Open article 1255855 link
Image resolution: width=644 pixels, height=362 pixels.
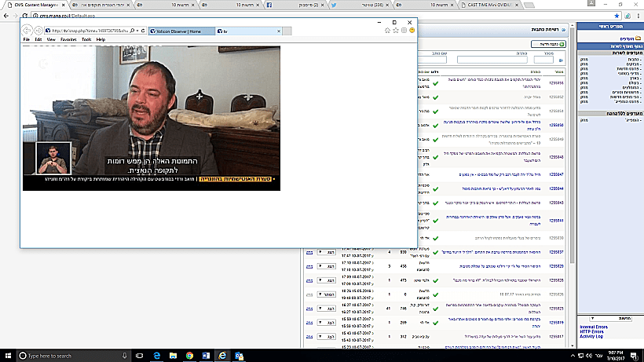556,82
